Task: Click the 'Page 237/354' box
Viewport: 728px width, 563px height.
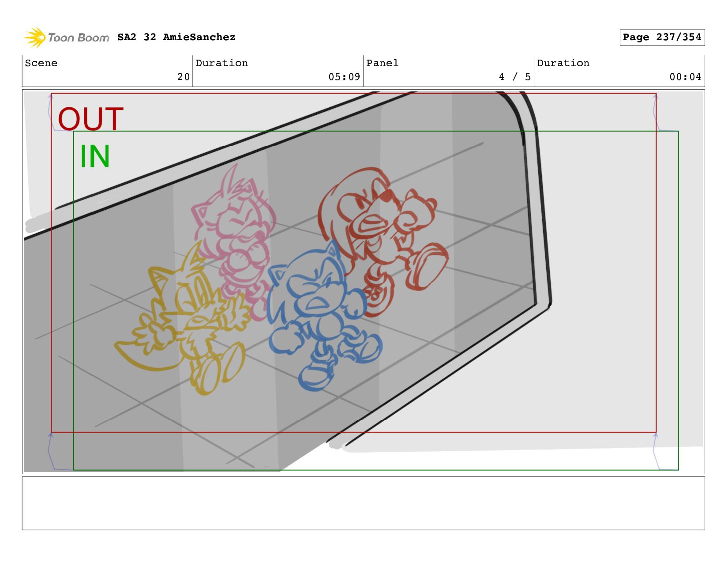Action: pyautogui.click(x=662, y=37)
